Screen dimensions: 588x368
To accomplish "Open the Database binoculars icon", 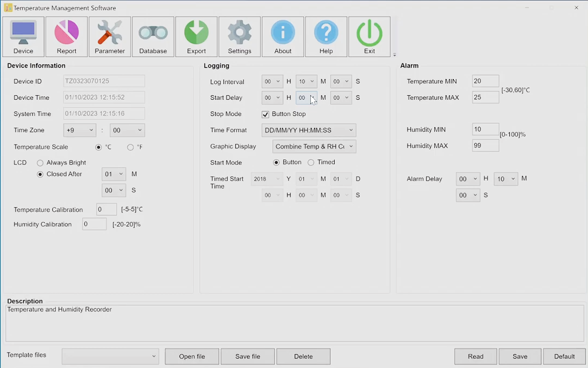I will [x=153, y=37].
